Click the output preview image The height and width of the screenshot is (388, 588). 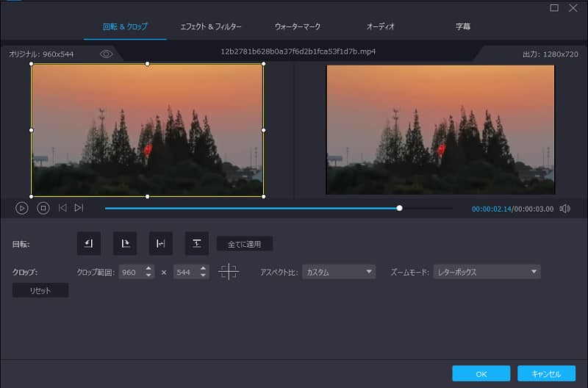click(440, 130)
